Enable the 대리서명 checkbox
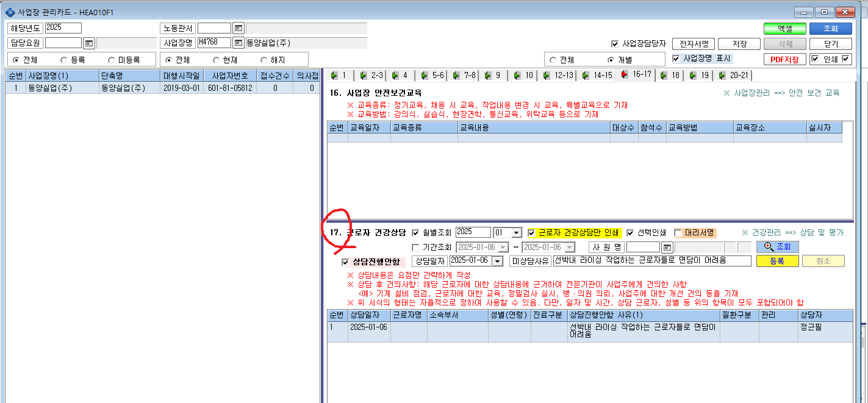The height and width of the screenshot is (403, 868). pyautogui.click(x=678, y=232)
